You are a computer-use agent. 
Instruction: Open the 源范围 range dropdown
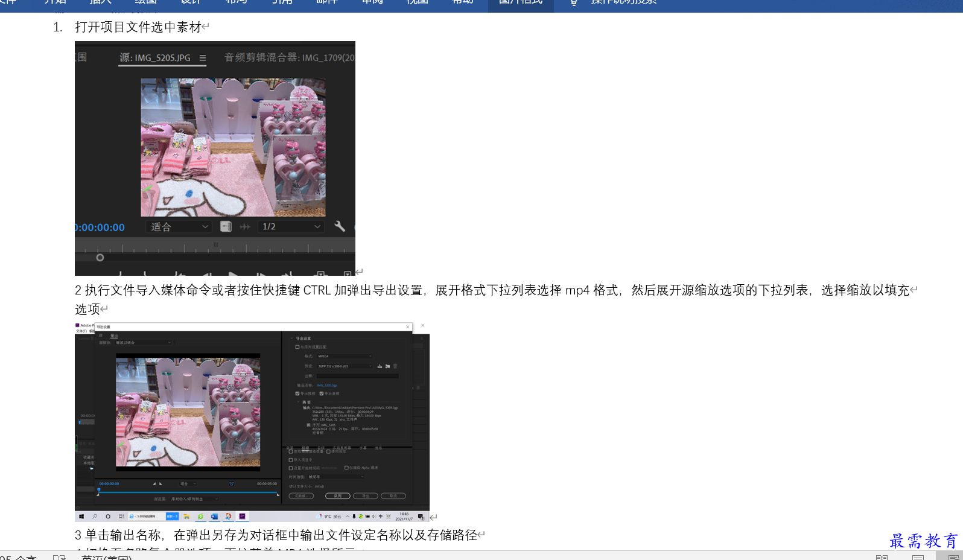pyautogui.click(x=194, y=499)
